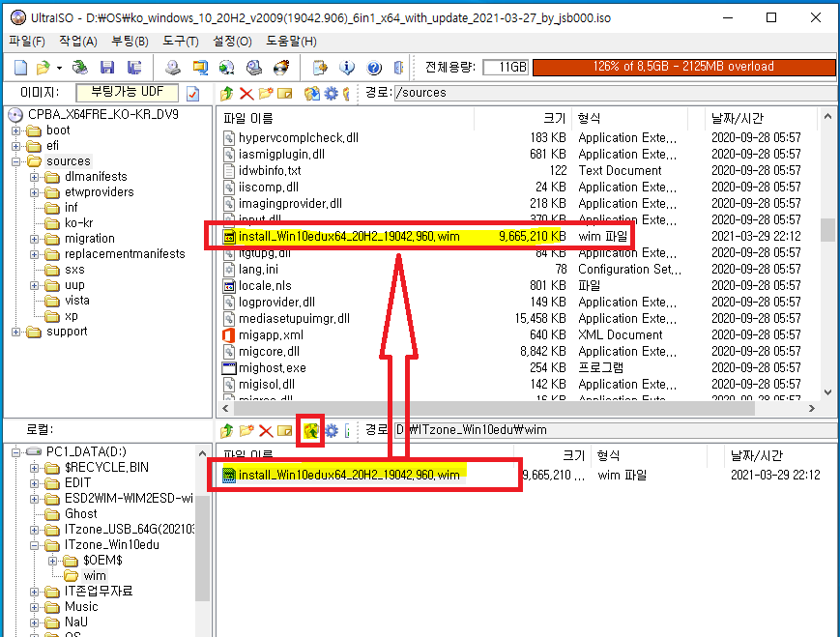Screen dimensions: 840x637
Task: Create a new ISO image file
Action: (20, 68)
